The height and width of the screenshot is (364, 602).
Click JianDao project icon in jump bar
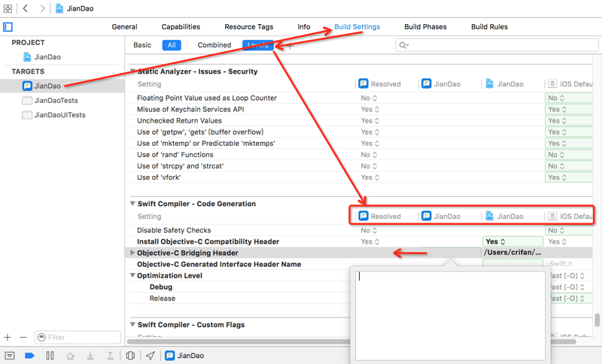[59, 8]
